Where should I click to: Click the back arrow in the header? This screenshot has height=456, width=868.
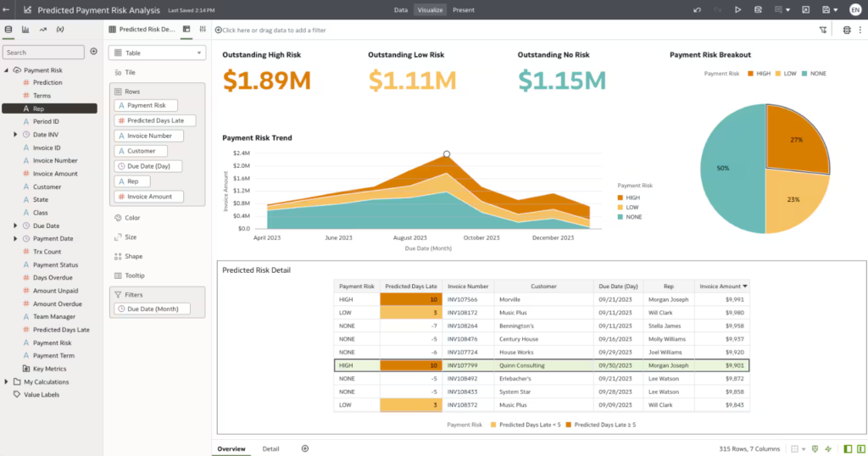[8, 9]
